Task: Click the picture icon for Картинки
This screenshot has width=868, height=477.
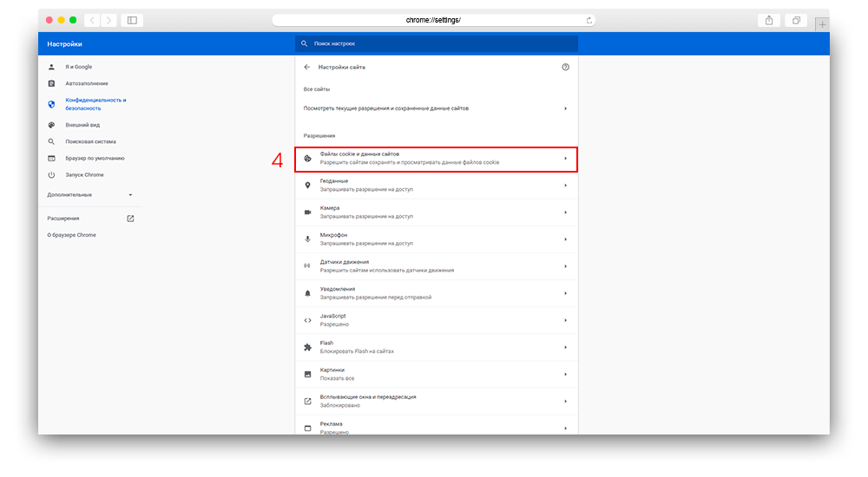Action: (308, 375)
